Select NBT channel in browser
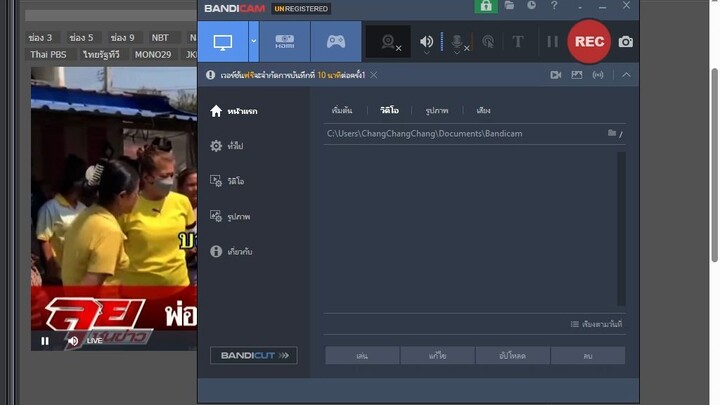Viewport: 720px width, 405px height. [x=160, y=38]
